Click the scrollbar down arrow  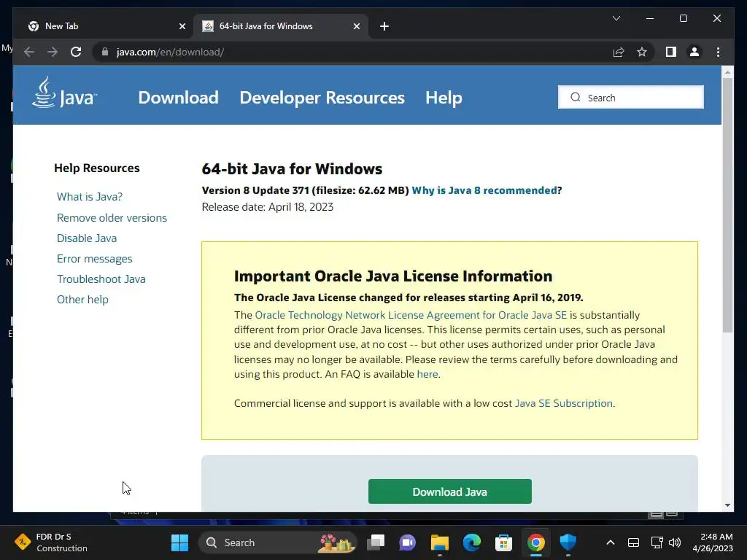(x=727, y=505)
